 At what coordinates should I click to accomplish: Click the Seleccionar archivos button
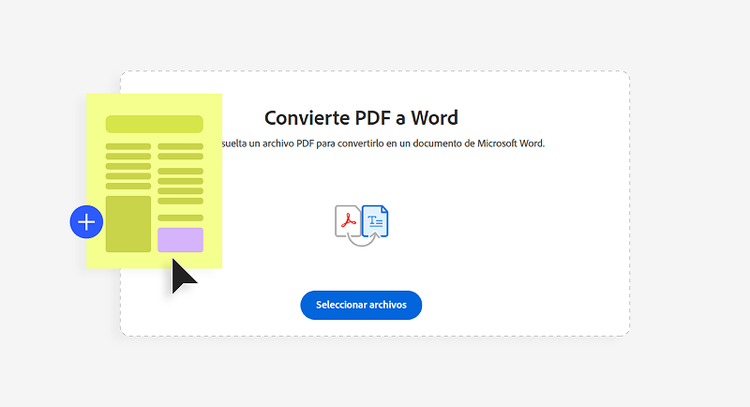[361, 305]
